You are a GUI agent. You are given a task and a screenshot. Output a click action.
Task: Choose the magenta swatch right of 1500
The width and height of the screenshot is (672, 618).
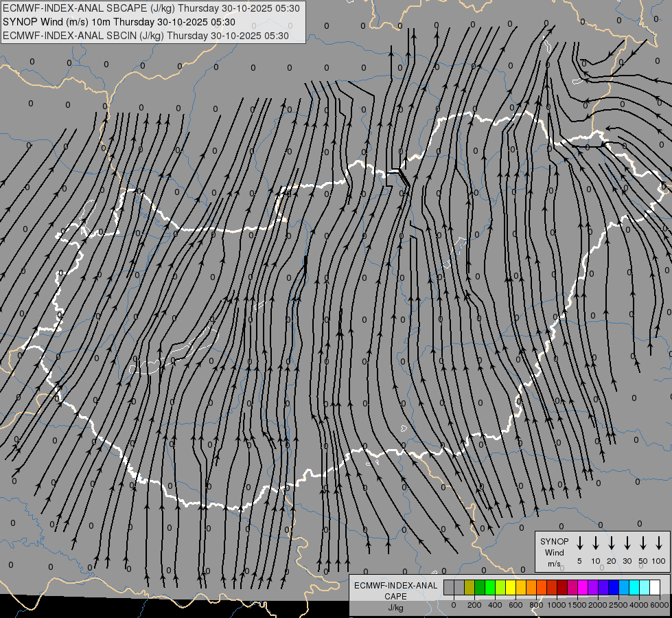tap(583, 587)
